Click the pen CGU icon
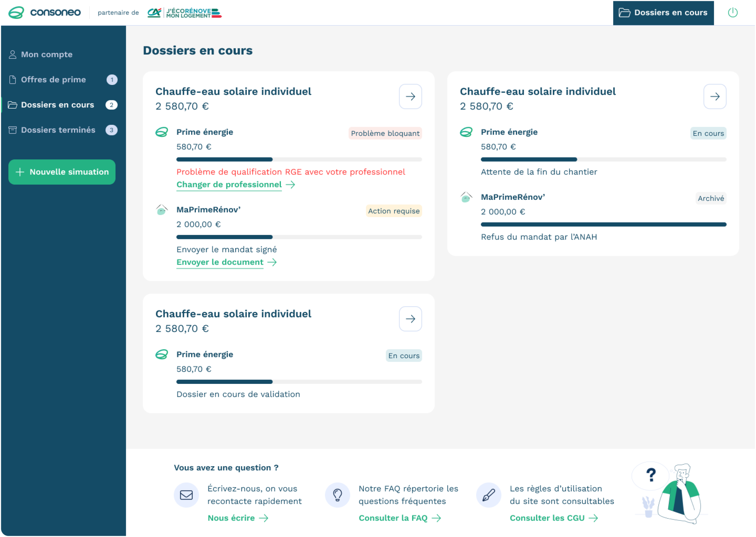756x537 pixels. point(488,495)
